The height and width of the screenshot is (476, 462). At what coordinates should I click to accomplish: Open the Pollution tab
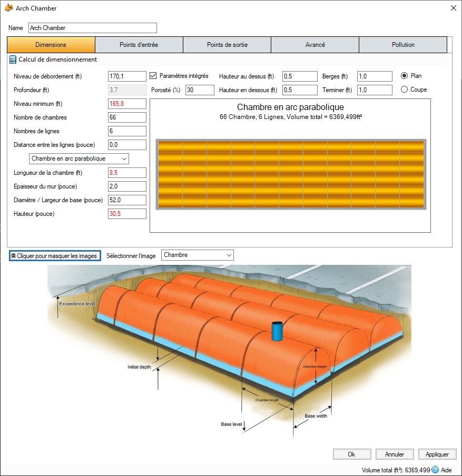pyautogui.click(x=403, y=45)
